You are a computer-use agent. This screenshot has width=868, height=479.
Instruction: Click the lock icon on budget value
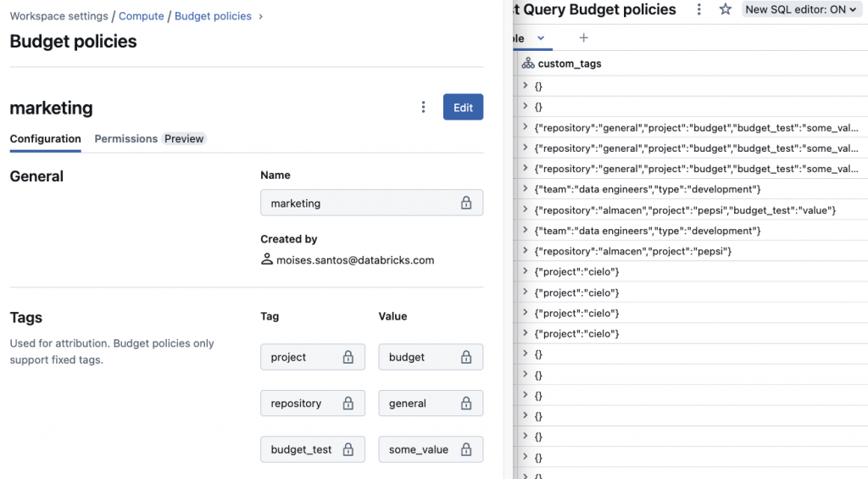point(465,358)
